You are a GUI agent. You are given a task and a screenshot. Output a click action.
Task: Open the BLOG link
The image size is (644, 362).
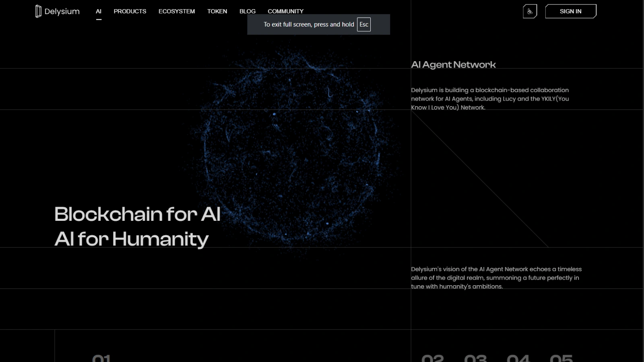tap(248, 11)
